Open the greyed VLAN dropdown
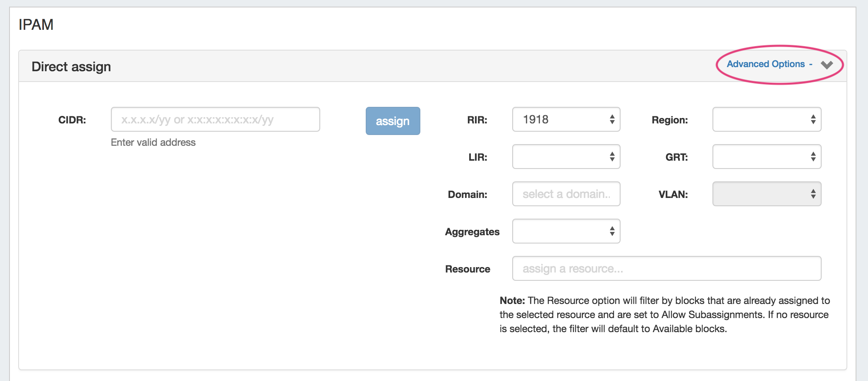The height and width of the screenshot is (381, 868). [766, 194]
